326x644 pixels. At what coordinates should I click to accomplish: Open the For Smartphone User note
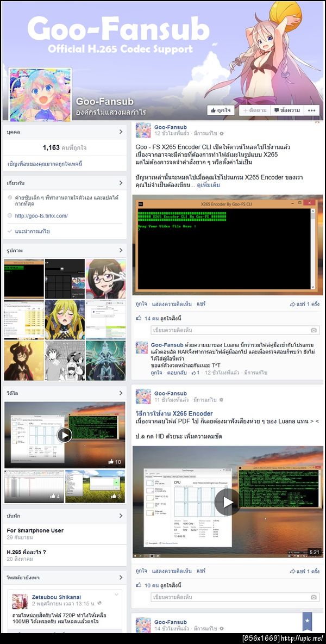35,530
